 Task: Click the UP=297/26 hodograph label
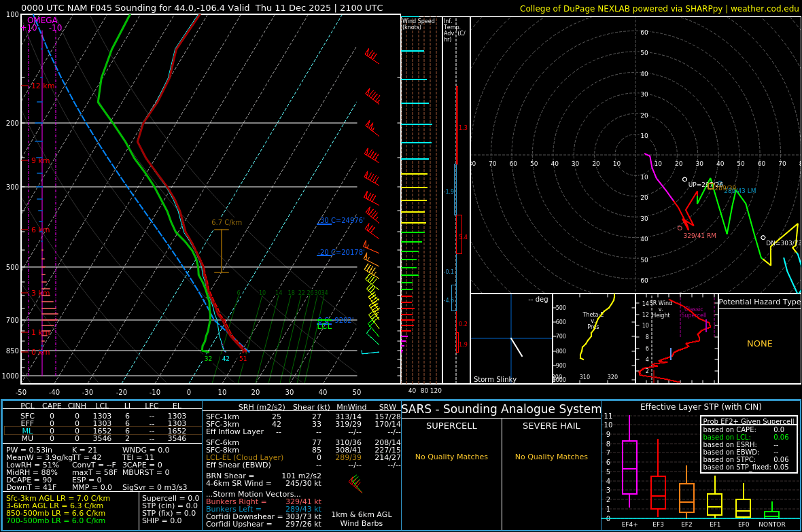(705, 185)
